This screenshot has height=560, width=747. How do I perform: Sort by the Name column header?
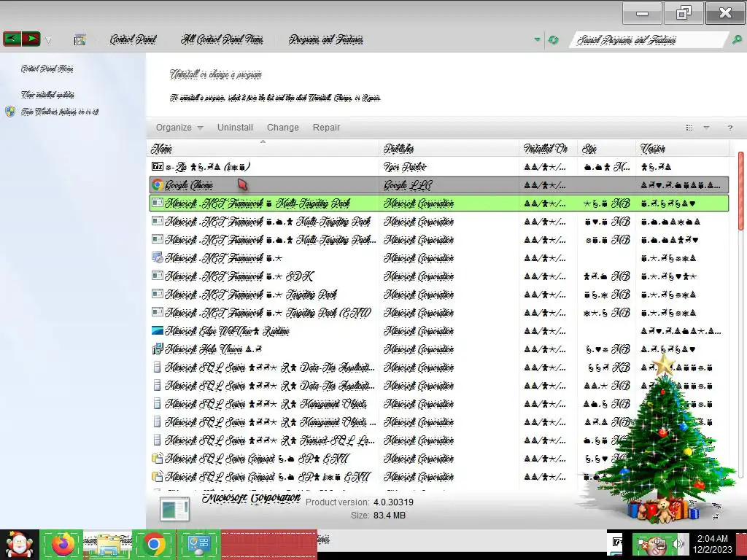click(x=263, y=149)
